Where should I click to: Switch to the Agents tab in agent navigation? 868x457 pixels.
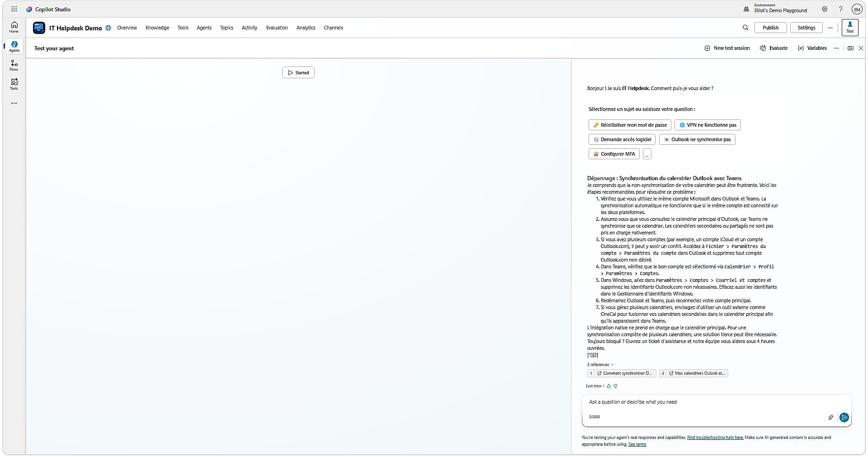[204, 28]
